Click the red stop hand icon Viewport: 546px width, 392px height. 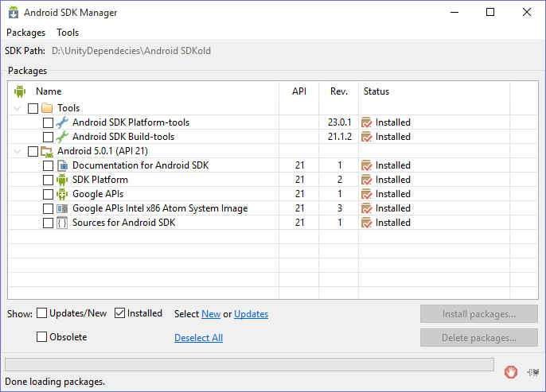[510, 372]
